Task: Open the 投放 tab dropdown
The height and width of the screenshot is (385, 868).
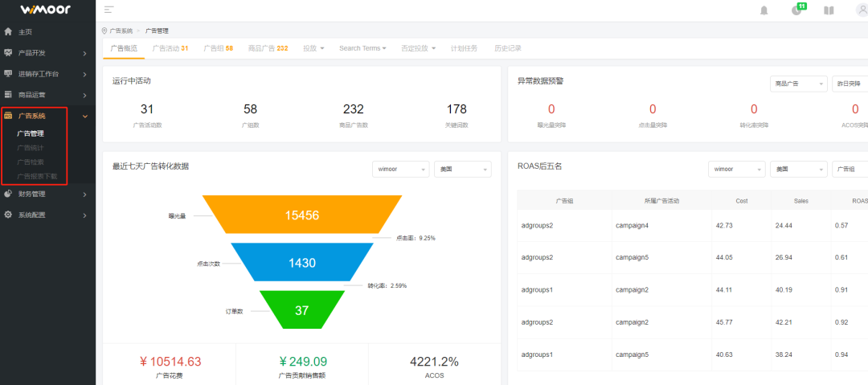Action: 313,48
